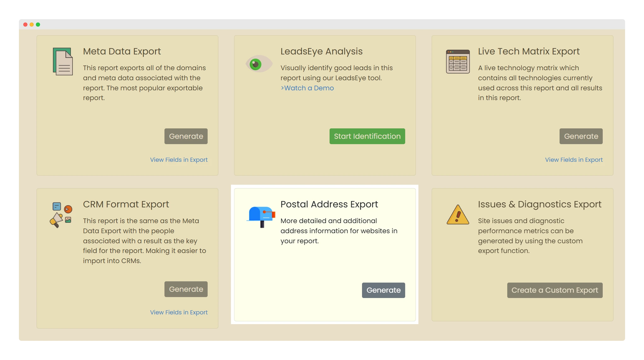This screenshot has width=644, height=360.
Task: Click the Issues & Diagnostics Export title
Action: click(539, 204)
